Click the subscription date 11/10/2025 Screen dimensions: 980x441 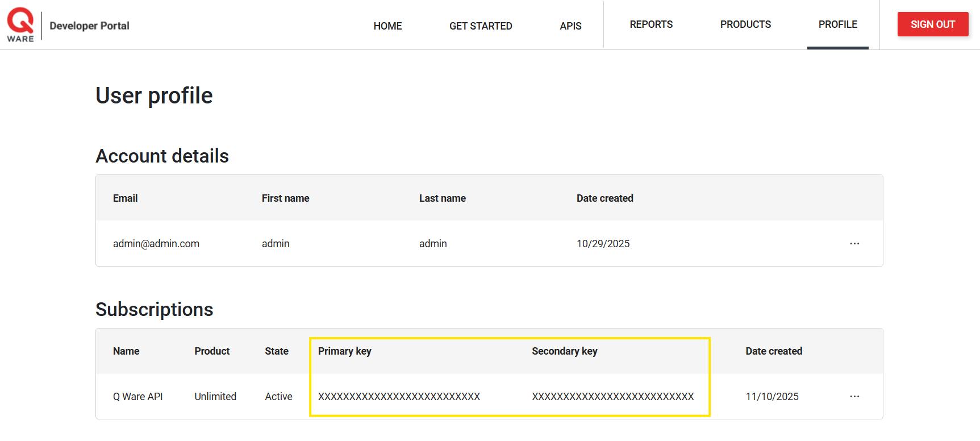click(x=772, y=396)
